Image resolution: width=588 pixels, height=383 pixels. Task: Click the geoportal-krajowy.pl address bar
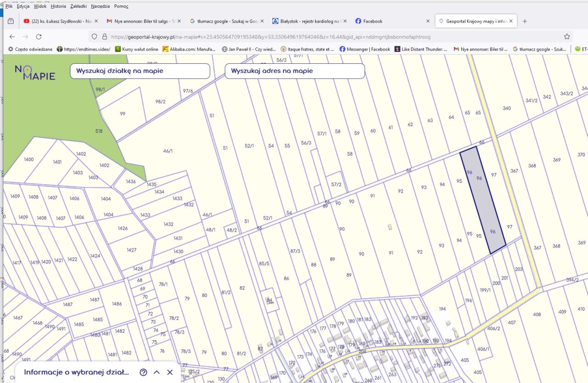tap(331, 37)
